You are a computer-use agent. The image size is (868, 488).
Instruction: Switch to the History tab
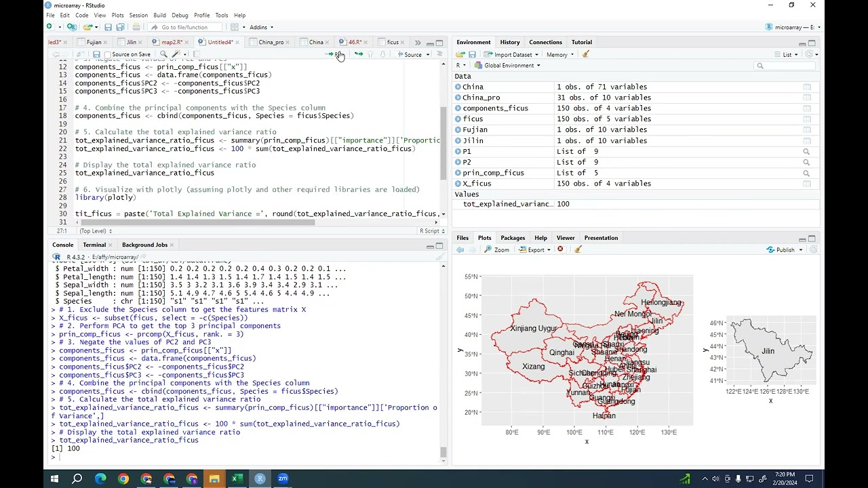pyautogui.click(x=510, y=42)
